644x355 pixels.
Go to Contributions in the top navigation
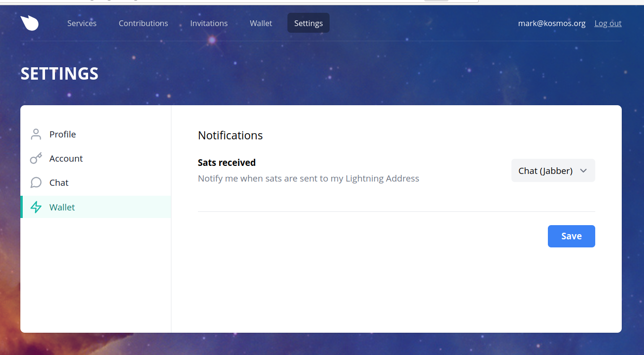[x=143, y=23]
